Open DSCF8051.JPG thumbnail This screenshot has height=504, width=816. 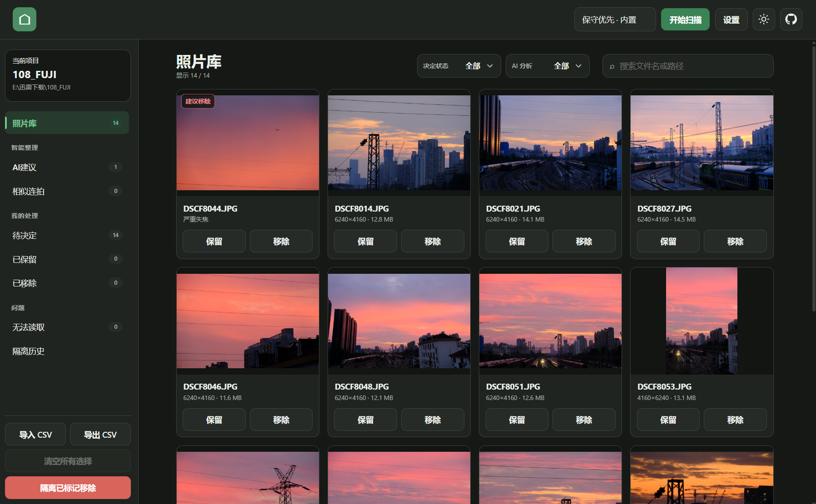pyautogui.click(x=550, y=321)
